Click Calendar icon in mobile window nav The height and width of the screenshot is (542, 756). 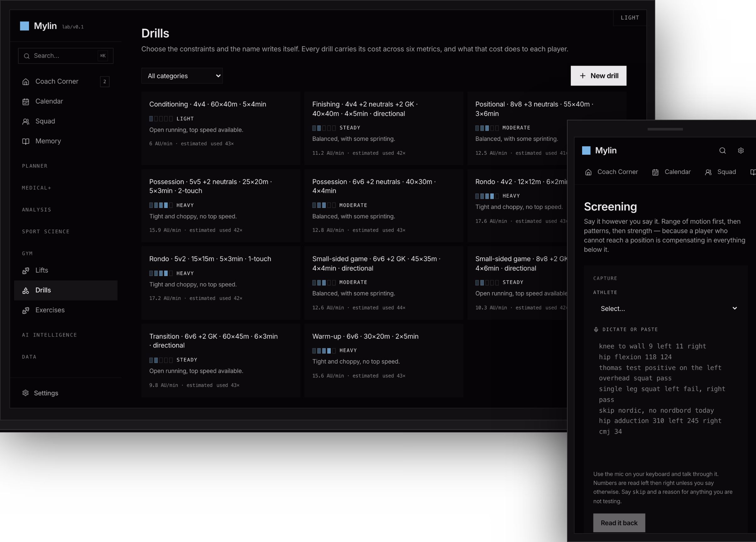point(655,172)
